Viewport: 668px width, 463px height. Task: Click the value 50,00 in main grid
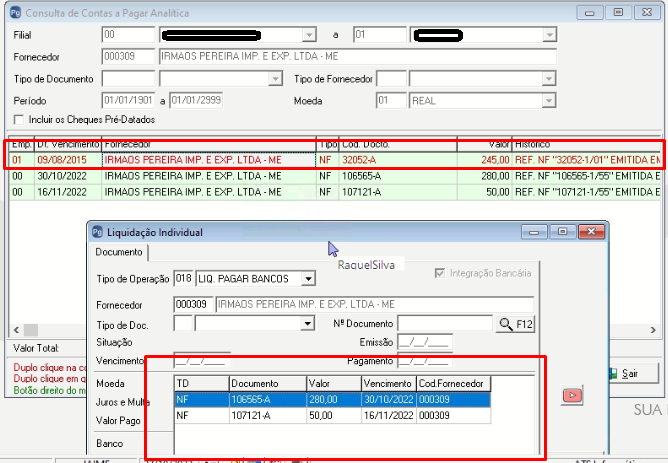(x=498, y=192)
